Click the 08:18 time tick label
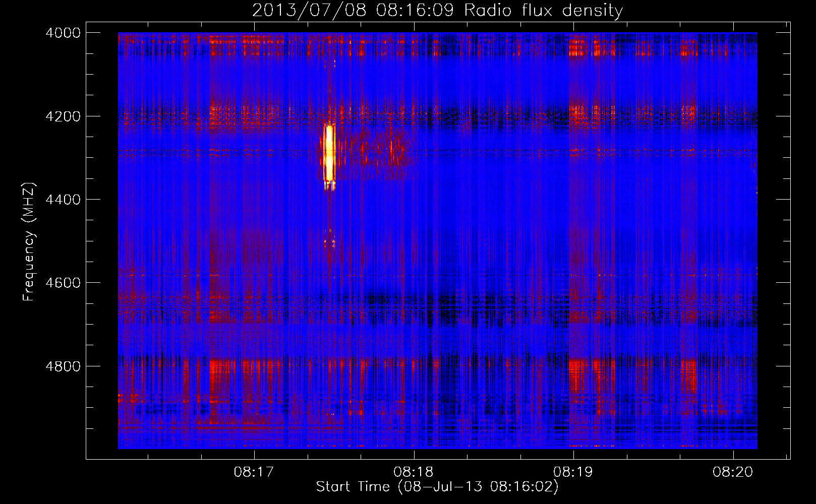Viewport: 816px width, 504px height. [x=414, y=472]
